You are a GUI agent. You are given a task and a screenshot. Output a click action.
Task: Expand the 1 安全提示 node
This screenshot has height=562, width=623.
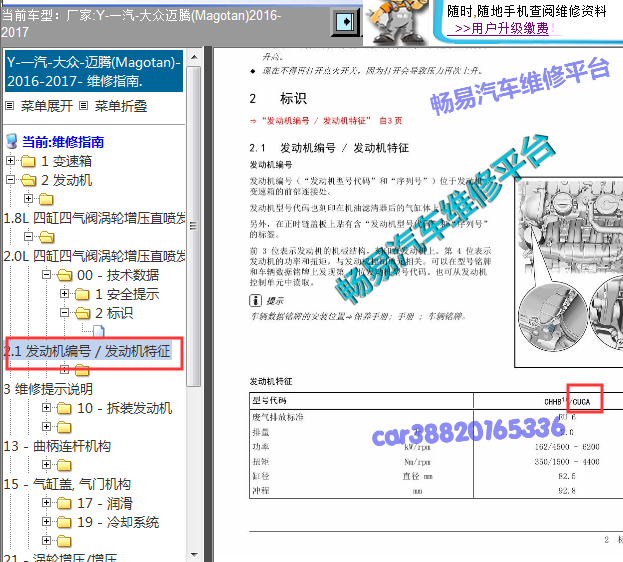(x=64, y=293)
